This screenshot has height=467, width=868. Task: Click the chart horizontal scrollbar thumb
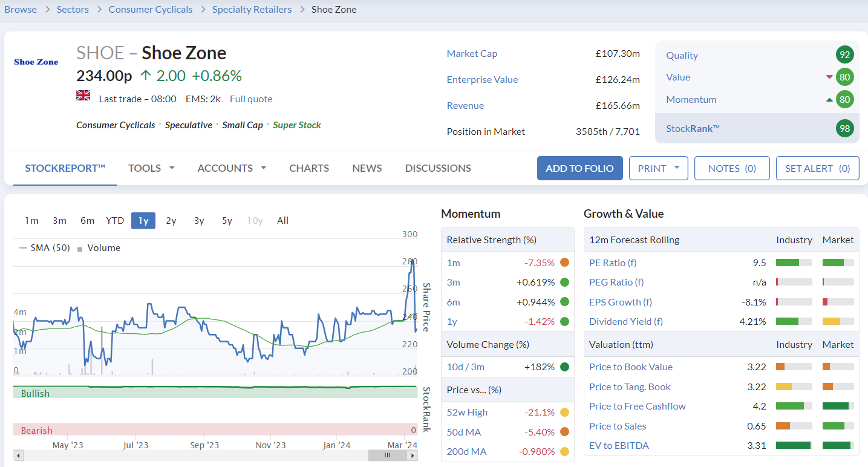coord(388,455)
